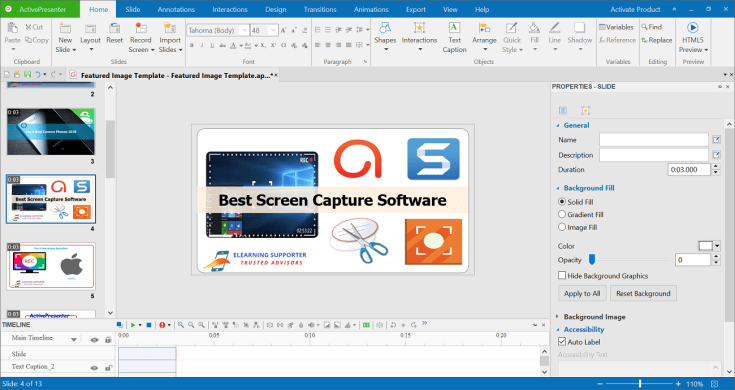Apply underline formatting
This screenshot has height=390, width=735.
pyautogui.click(x=212, y=45)
